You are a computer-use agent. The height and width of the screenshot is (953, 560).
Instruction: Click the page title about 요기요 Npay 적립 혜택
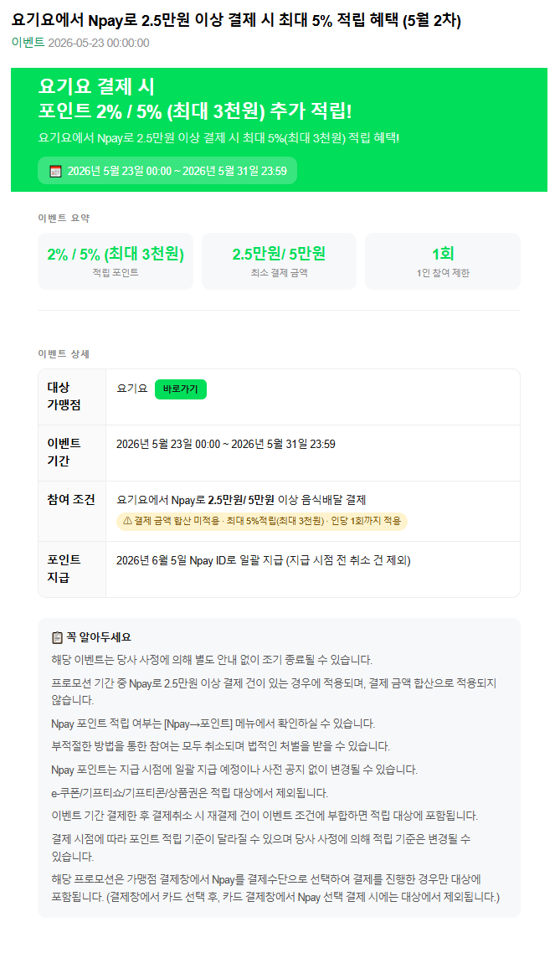click(236, 20)
